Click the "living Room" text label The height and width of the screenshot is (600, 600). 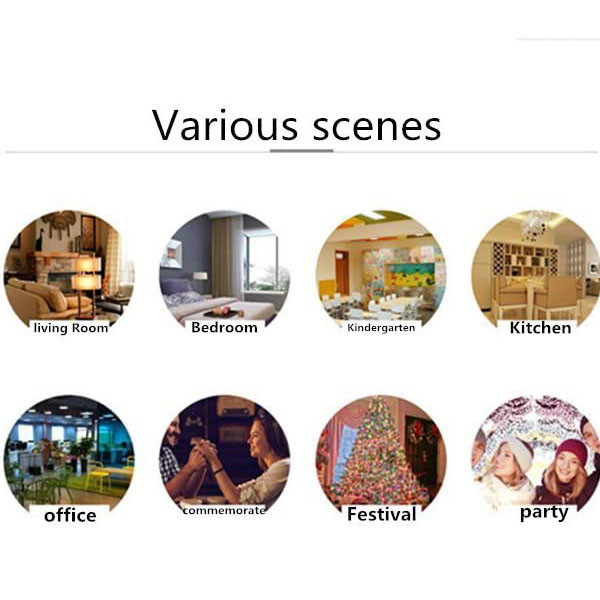71,328
